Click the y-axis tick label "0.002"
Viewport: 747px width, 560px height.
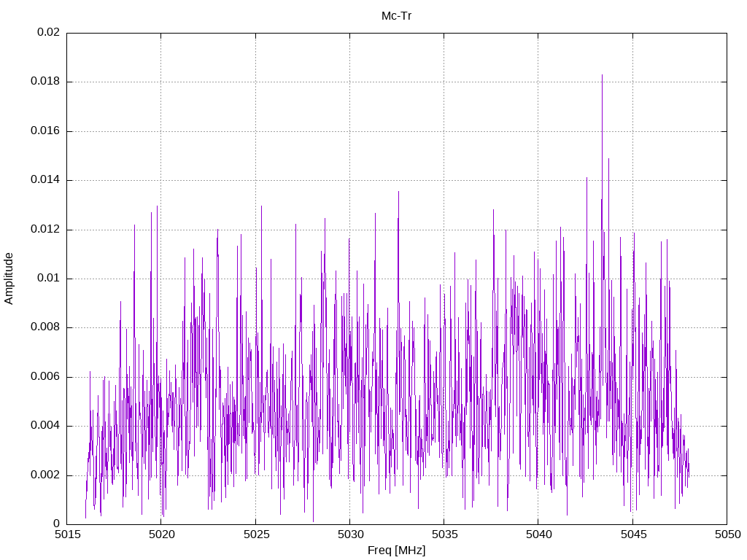pos(46,475)
